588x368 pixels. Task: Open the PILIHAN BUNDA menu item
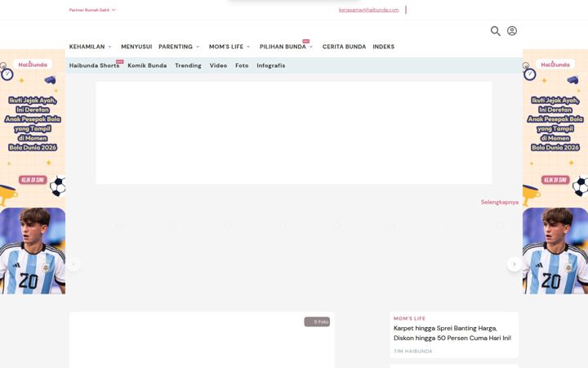pyautogui.click(x=283, y=47)
